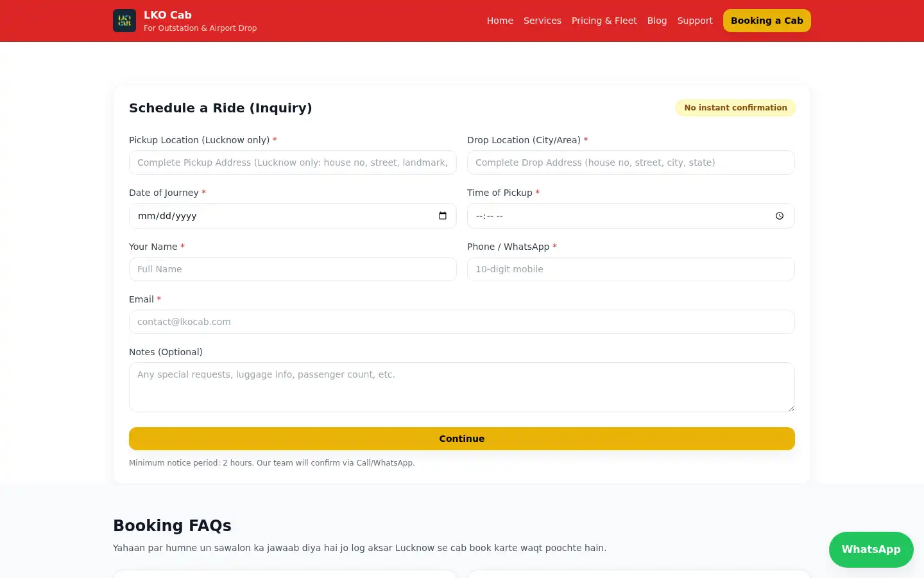Click the LKO Cab brand title

point(167,15)
